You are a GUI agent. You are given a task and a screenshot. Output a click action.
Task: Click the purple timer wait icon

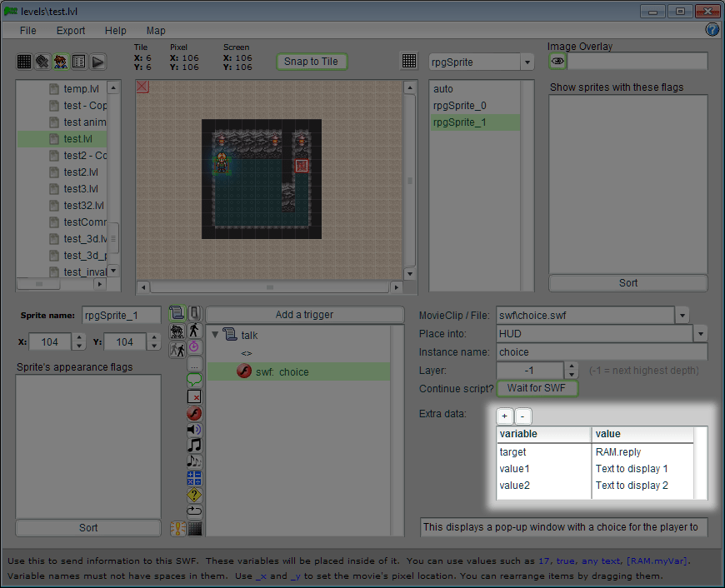(194, 346)
